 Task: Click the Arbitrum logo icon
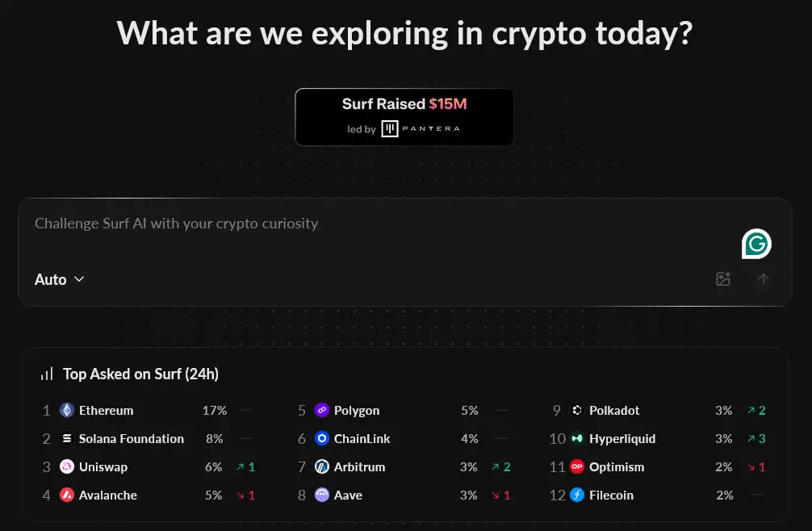322,467
